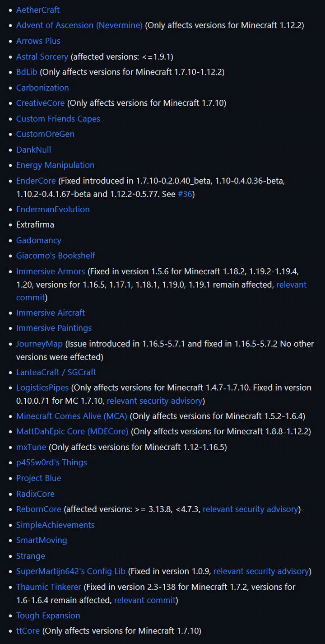The height and width of the screenshot is (644, 325).
Task: Click the Advent of Ascension (Nevermine) link
Action: coord(79,25)
